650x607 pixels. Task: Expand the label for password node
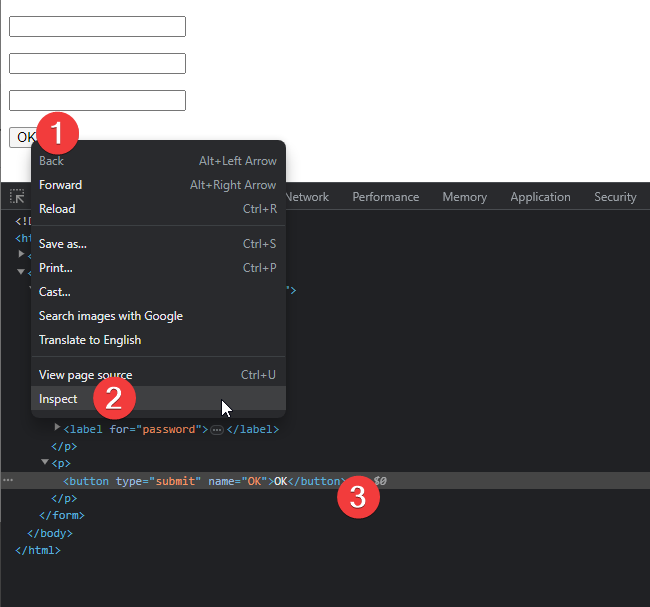tap(57, 428)
